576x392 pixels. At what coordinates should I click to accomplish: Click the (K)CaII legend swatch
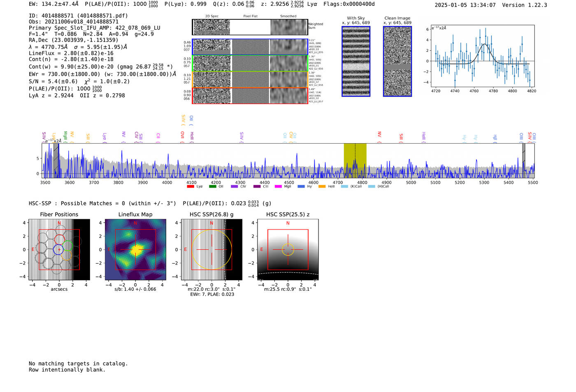pos(344,187)
